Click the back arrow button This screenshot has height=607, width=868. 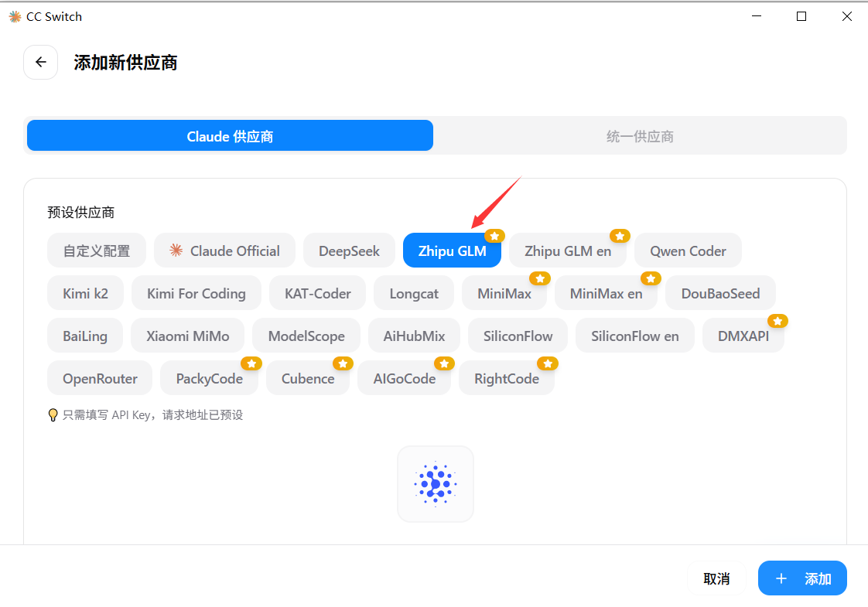(x=40, y=62)
